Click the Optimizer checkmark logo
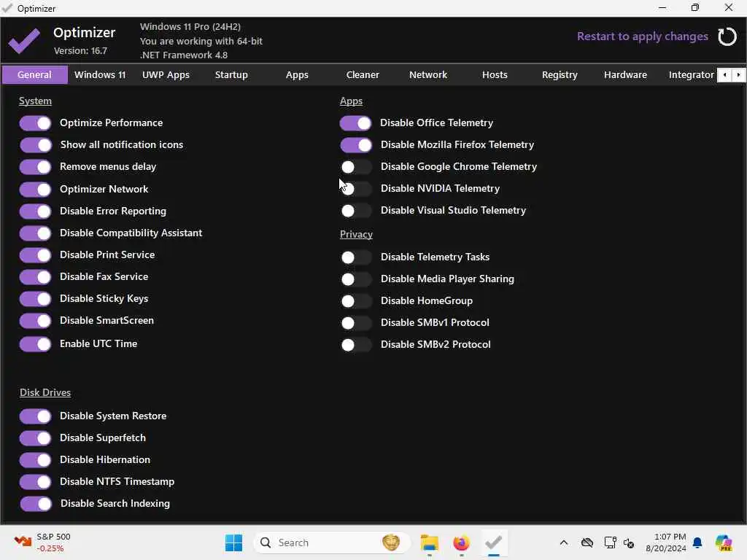The image size is (747, 560). coord(24,41)
